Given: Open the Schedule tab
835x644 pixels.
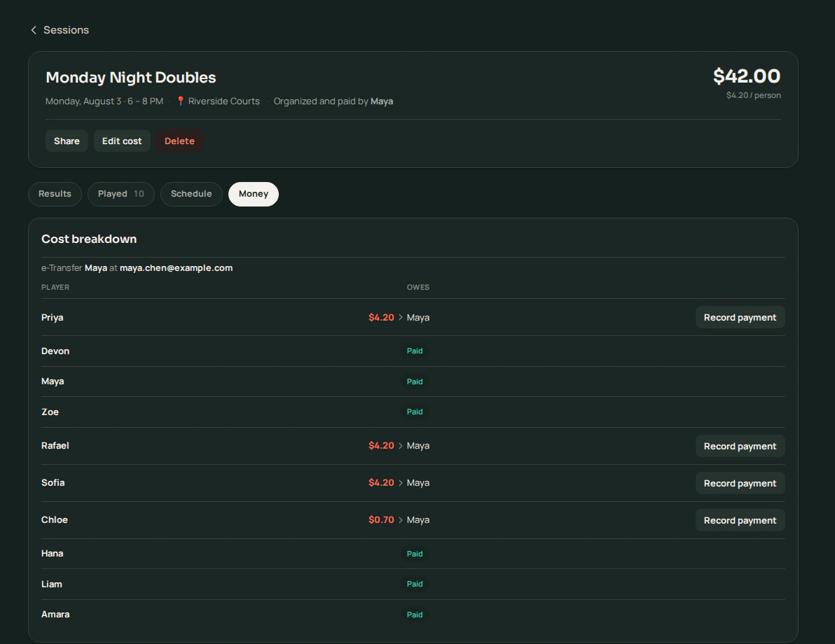Looking at the screenshot, I should click(191, 194).
